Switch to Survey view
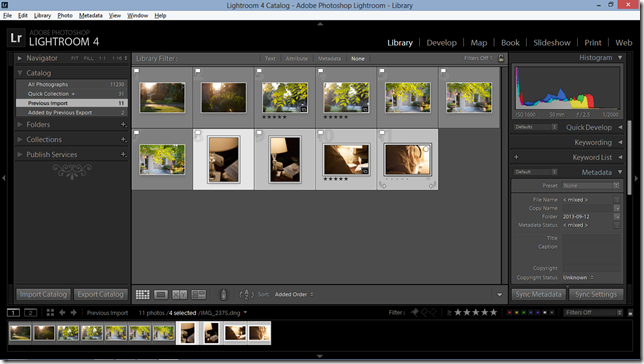Image resolution: width=644 pixels, height=364 pixels. (199, 295)
